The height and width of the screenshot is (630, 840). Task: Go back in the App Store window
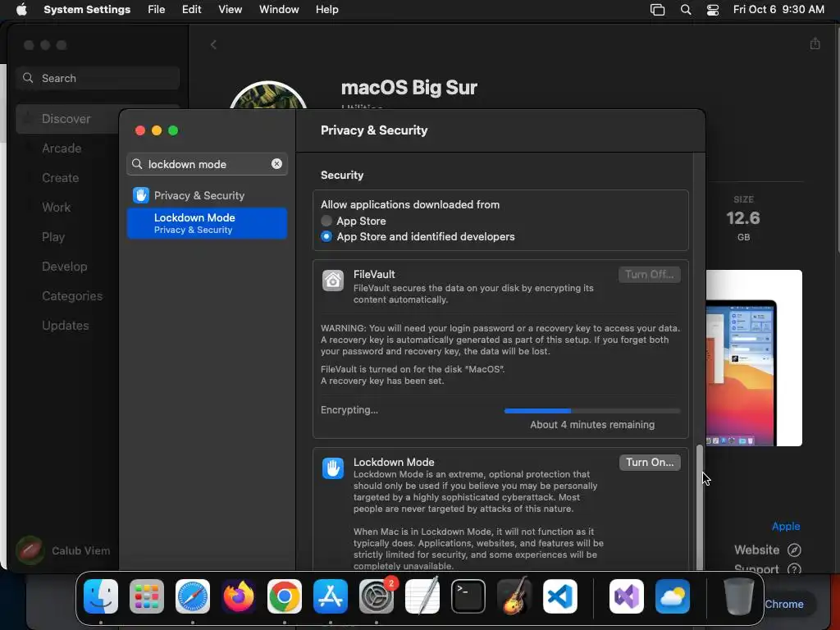pos(213,44)
